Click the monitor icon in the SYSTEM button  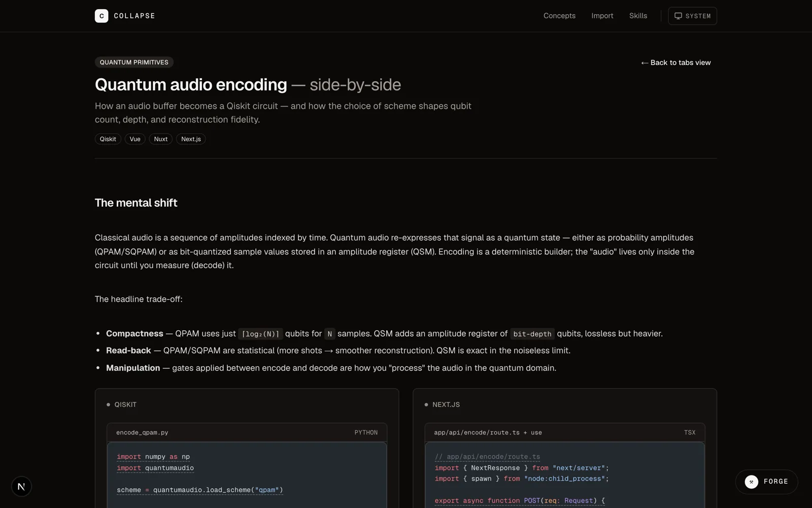(x=678, y=16)
